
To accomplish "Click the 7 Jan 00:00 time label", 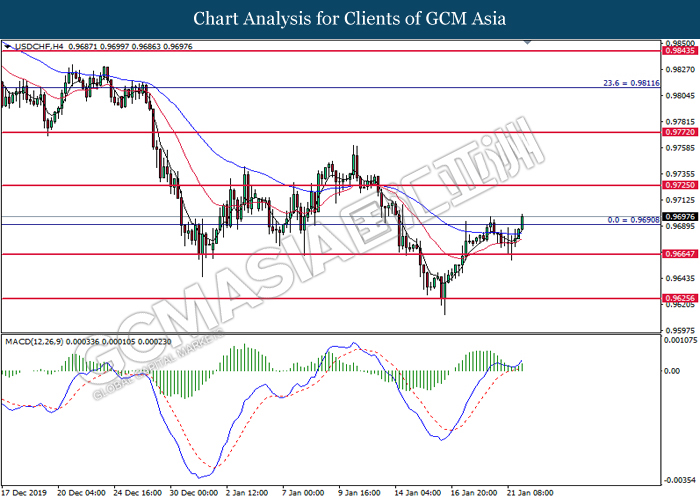I will pyautogui.click(x=303, y=493).
